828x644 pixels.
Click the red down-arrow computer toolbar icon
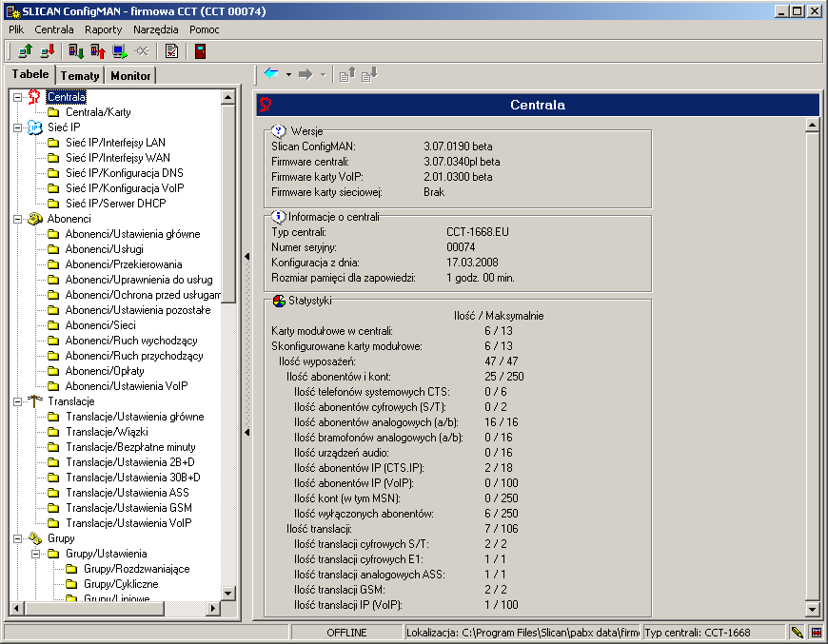coord(48,51)
